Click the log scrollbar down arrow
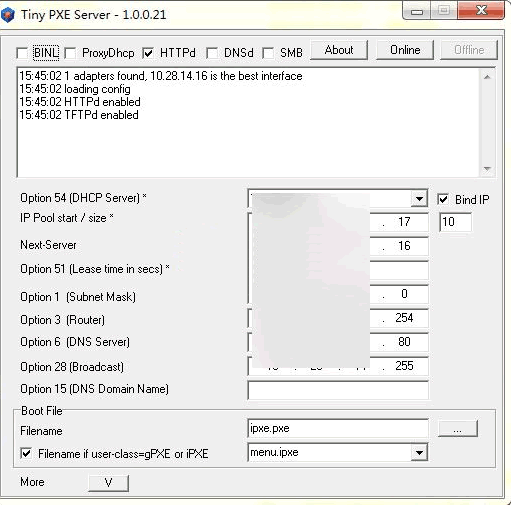Image resolution: width=511 pixels, height=522 pixels. click(487, 169)
